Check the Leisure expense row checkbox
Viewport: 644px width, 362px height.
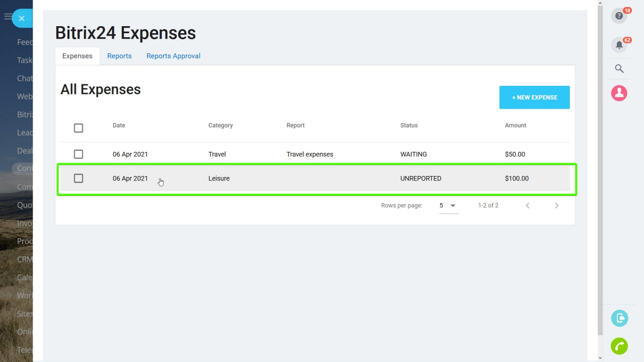point(78,178)
